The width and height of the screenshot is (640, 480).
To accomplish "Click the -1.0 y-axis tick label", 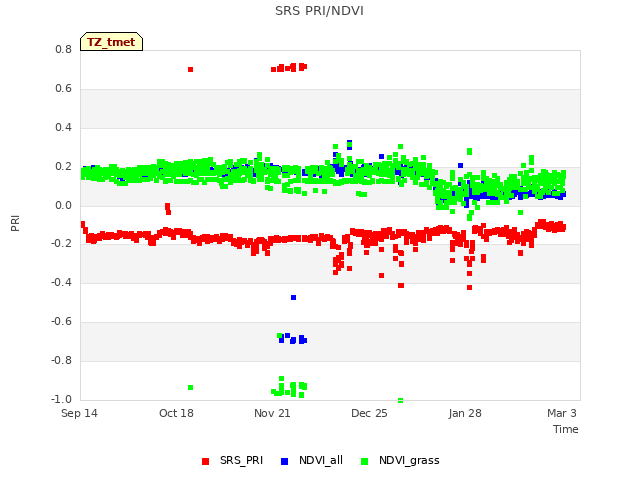I will 61,399.
